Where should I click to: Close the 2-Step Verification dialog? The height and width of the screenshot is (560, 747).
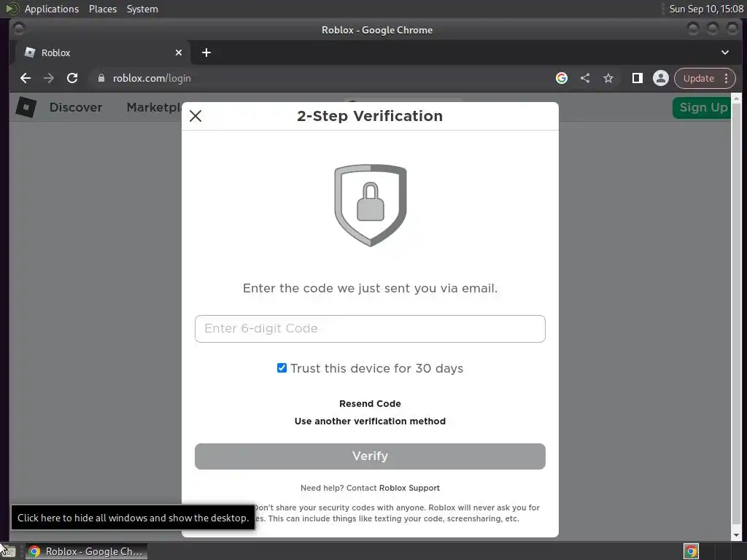(x=196, y=116)
